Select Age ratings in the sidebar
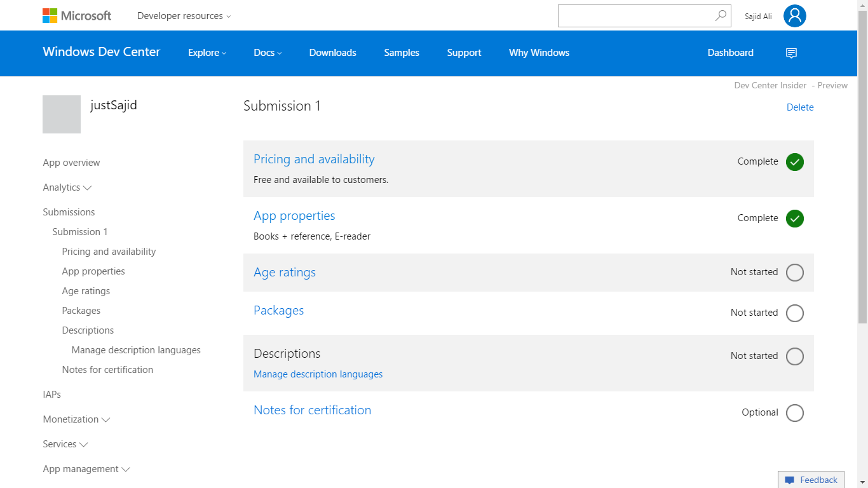The height and width of the screenshot is (488, 868). point(86,291)
